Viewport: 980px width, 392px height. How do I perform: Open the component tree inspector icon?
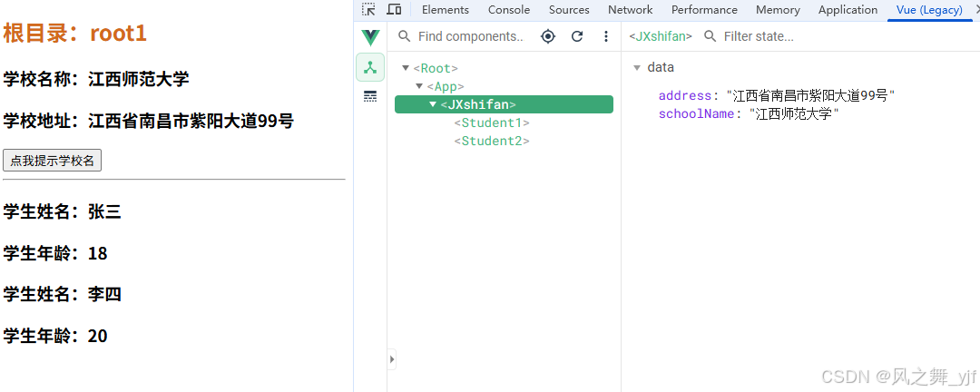370,67
